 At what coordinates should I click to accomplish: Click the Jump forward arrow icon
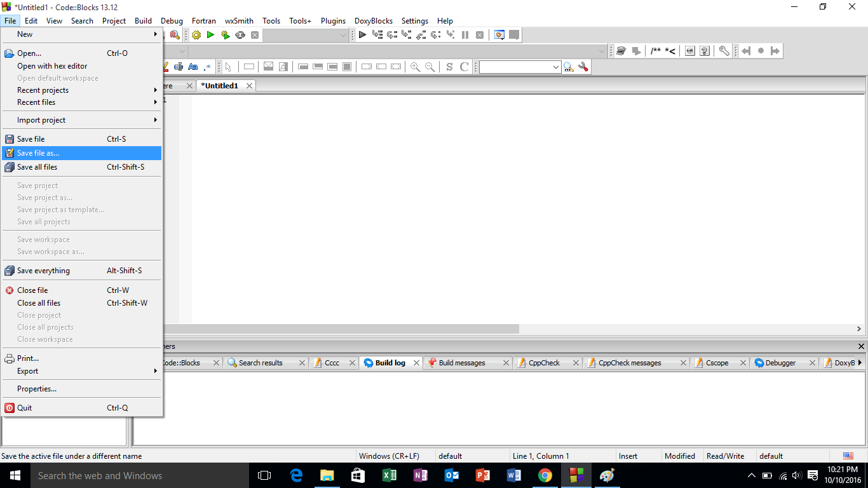[x=775, y=51]
